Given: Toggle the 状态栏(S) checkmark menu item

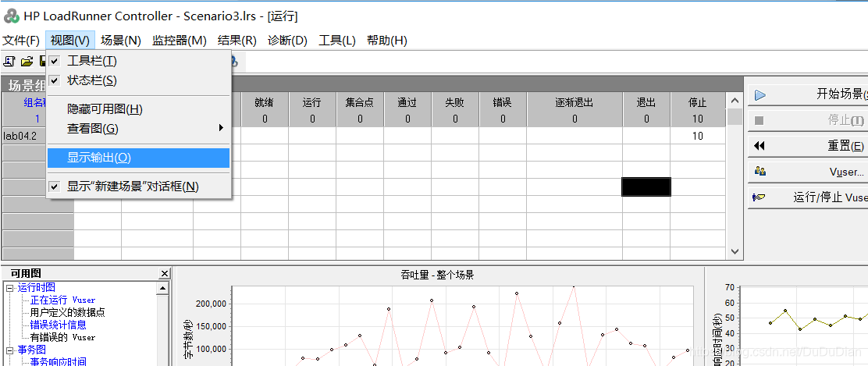Looking at the screenshot, I should tap(139, 80).
